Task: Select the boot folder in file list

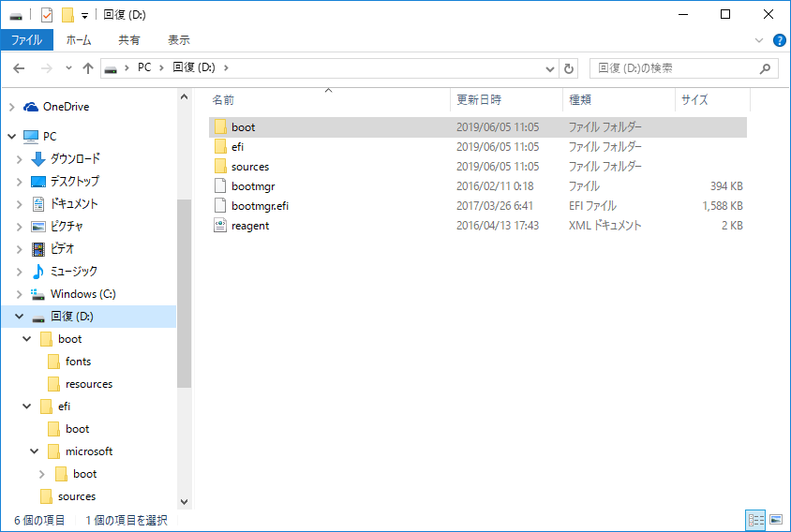Action: click(478, 127)
